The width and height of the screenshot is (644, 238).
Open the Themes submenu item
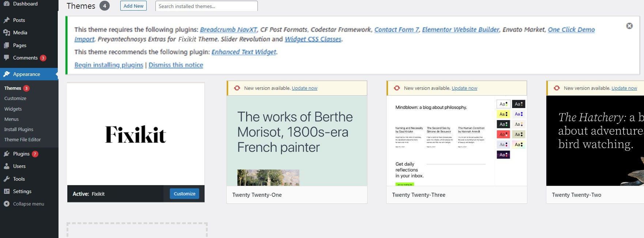pyautogui.click(x=13, y=88)
